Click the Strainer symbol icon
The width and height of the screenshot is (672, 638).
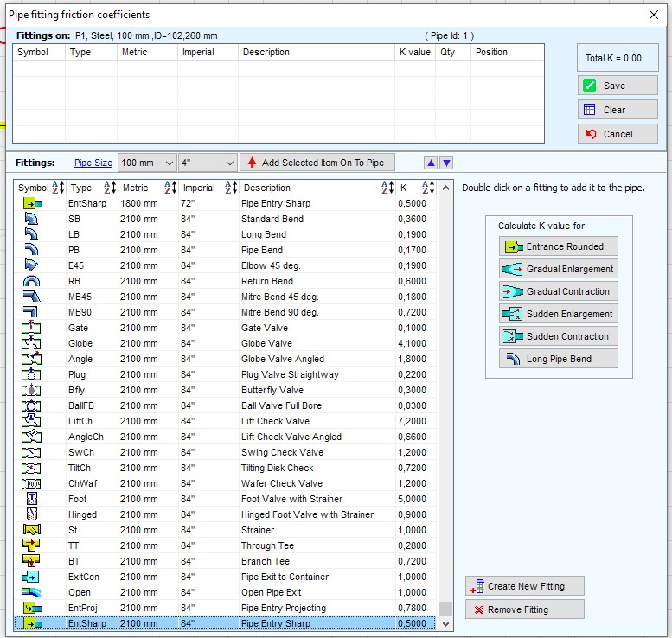click(31, 530)
